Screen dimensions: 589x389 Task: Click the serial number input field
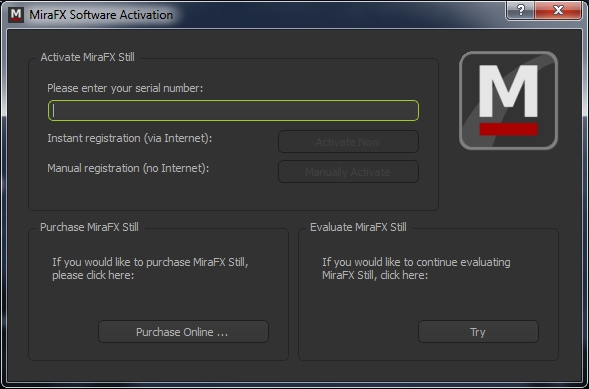pyautogui.click(x=233, y=110)
